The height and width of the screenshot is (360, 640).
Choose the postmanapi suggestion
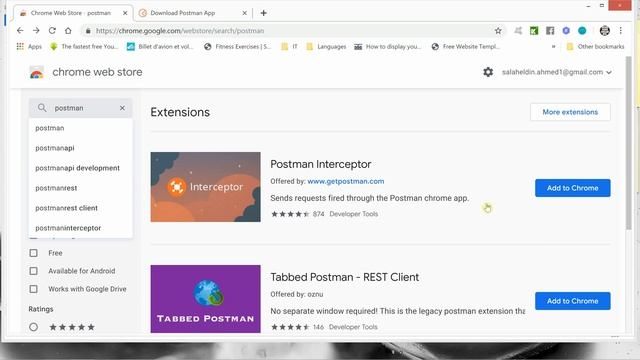[x=80, y=148]
